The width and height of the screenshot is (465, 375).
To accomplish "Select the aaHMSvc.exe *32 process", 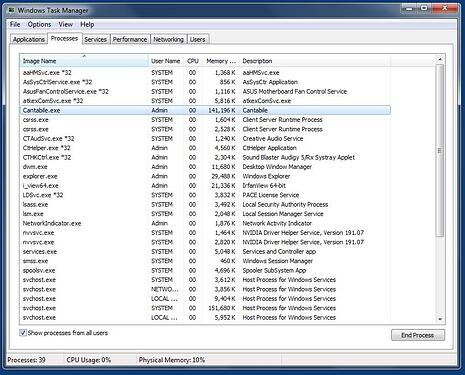I will [x=205, y=73].
